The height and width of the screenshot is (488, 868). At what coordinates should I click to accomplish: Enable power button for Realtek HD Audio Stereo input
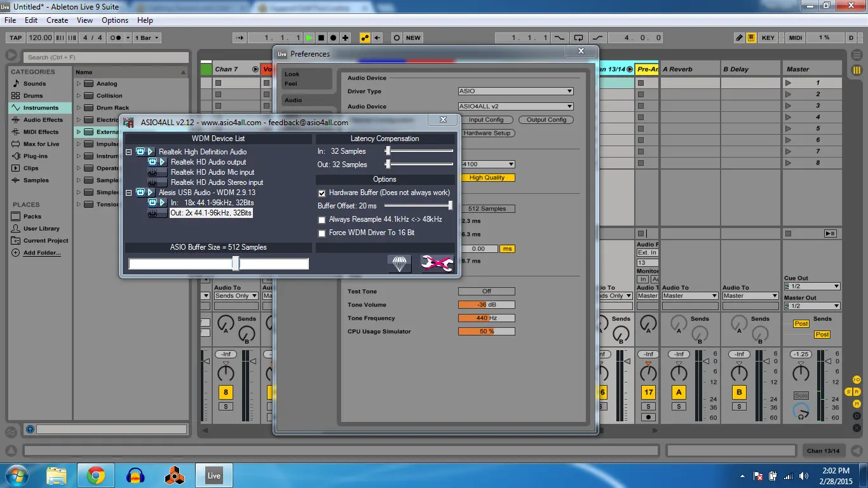pos(153,182)
